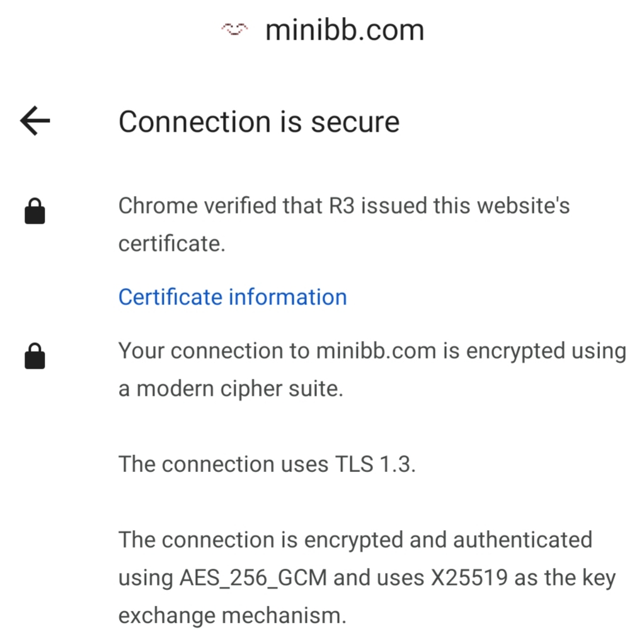Click the AES_256_GCM cipher name
The image size is (644, 644).
(253, 578)
